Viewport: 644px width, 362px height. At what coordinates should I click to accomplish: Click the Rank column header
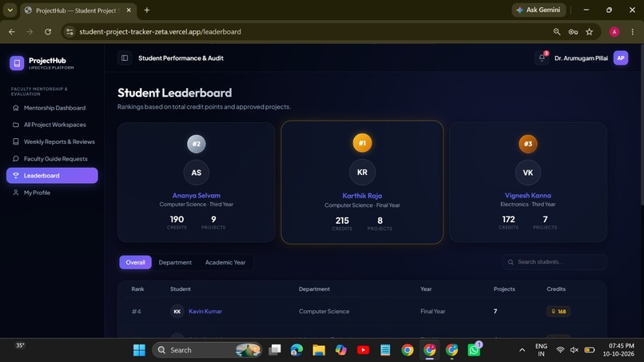pos(137,288)
